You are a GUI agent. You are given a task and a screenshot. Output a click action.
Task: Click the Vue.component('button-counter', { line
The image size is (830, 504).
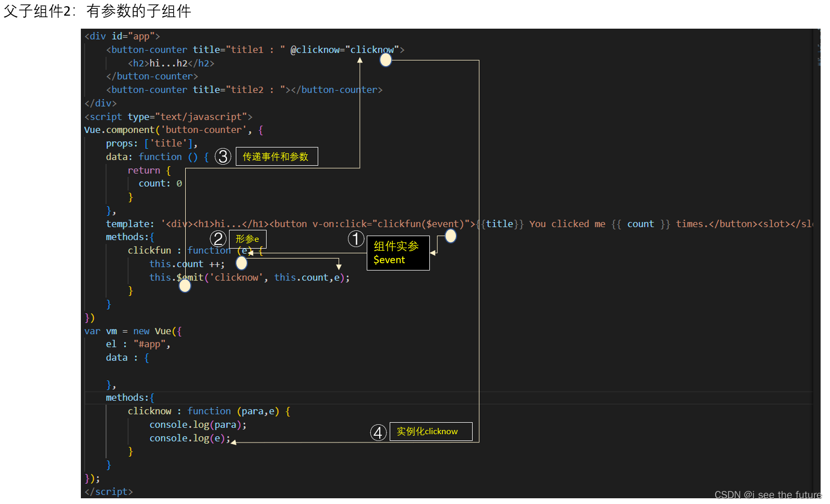pos(174,130)
